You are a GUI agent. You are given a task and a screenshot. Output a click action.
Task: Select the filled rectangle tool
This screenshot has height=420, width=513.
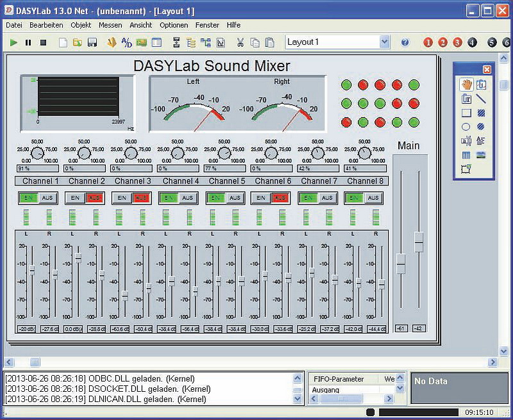tap(481, 113)
